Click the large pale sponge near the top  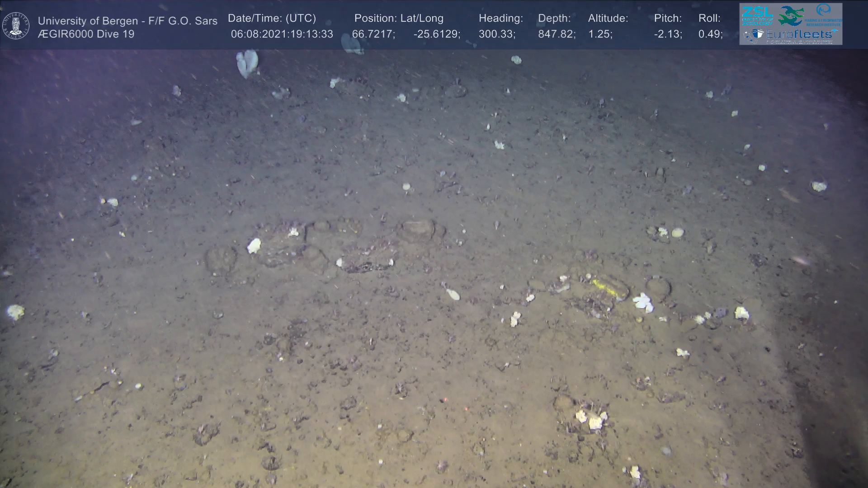247,62
